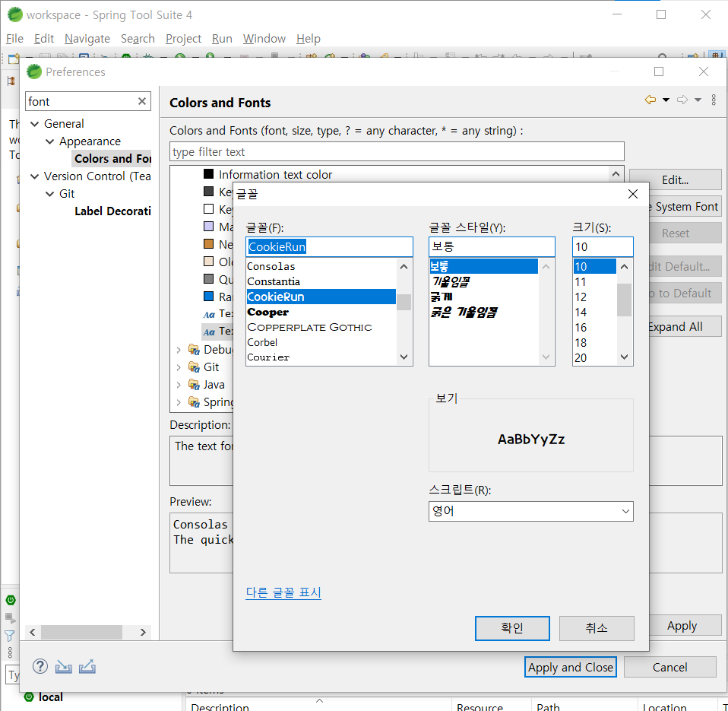The width and height of the screenshot is (728, 711).
Task: Collapse Git node under Version Control
Action: click(x=49, y=194)
